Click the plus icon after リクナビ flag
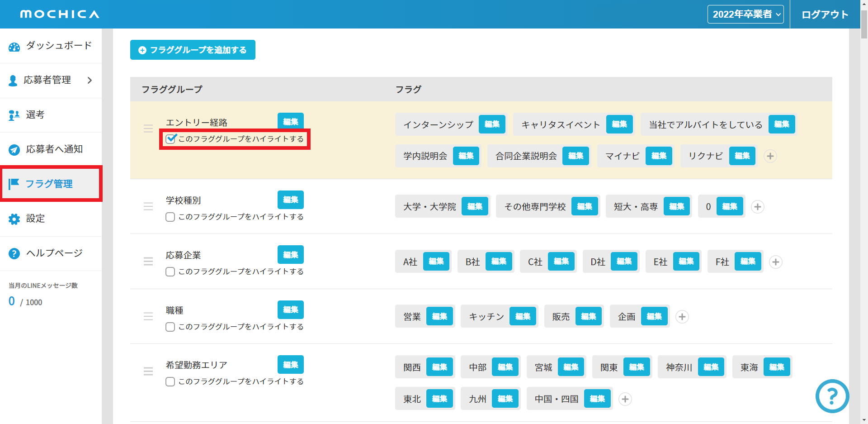The width and height of the screenshot is (868, 424). coord(770,156)
